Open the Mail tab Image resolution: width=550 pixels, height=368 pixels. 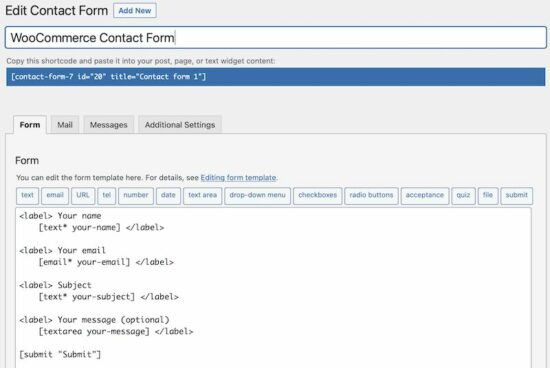click(65, 125)
